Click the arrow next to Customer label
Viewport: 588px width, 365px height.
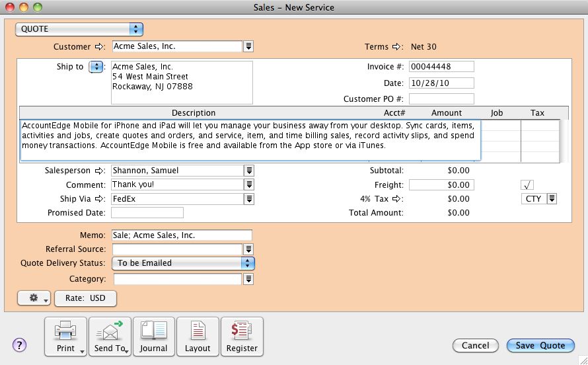pyautogui.click(x=99, y=46)
